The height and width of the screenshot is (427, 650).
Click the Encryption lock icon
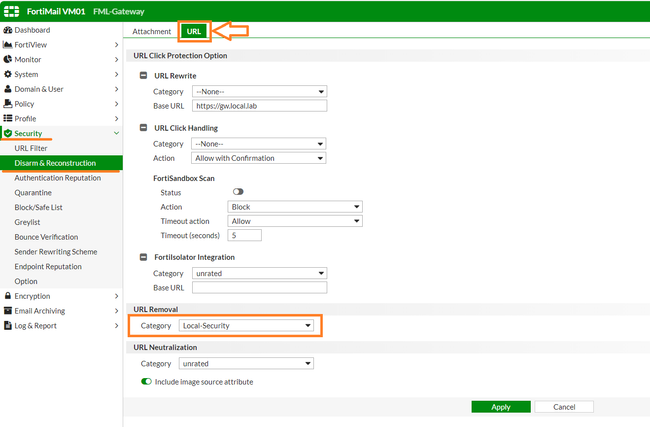click(8, 296)
